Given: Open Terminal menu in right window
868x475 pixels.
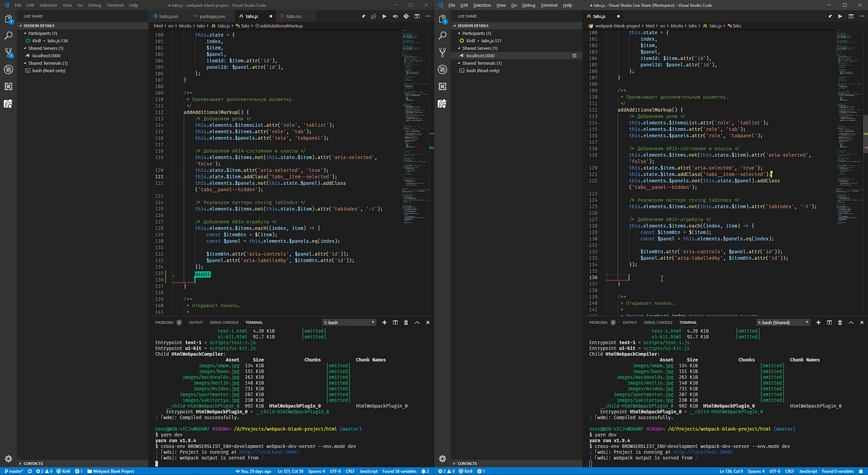Looking at the screenshot, I should point(549,5).
